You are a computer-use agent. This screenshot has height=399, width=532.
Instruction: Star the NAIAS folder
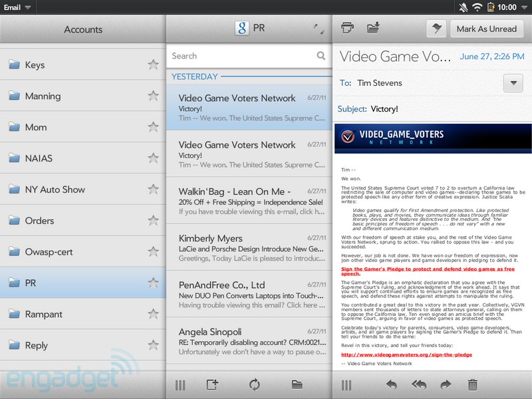tap(154, 158)
